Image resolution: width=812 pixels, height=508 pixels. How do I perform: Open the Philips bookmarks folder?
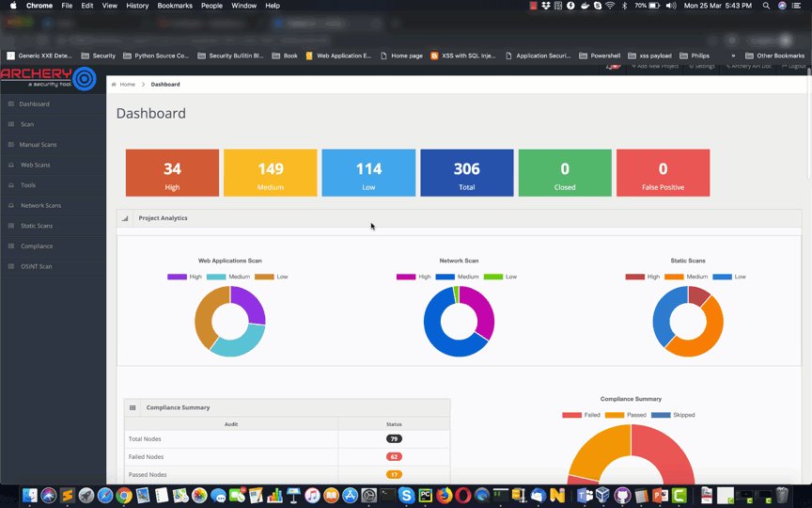695,56
